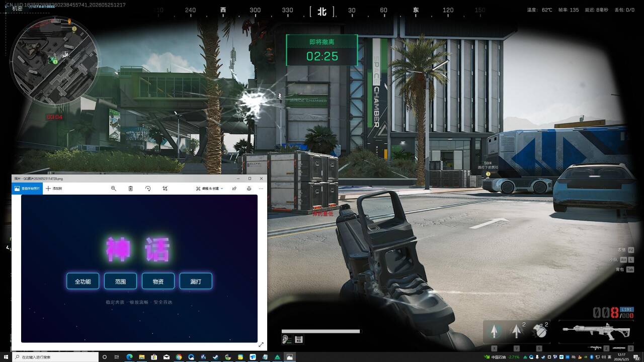Select the knife weapon slot 3
This screenshot has width=644, height=362.
point(623,348)
